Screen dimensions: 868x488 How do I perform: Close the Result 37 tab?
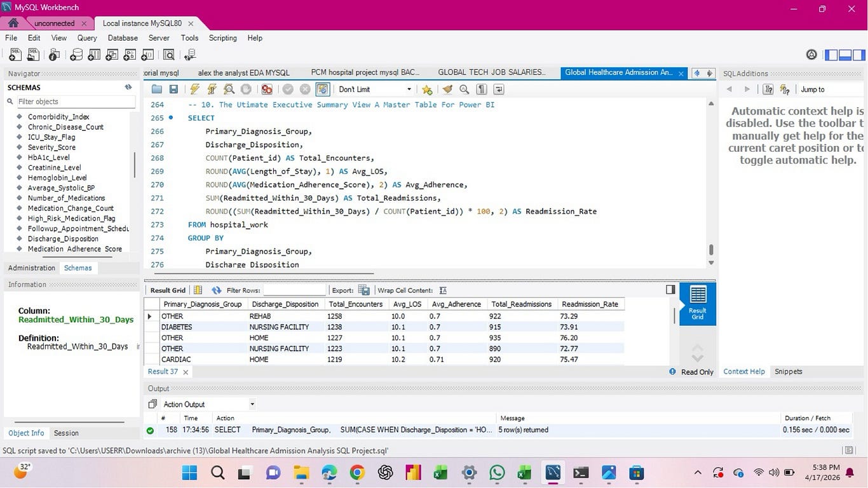pos(186,372)
